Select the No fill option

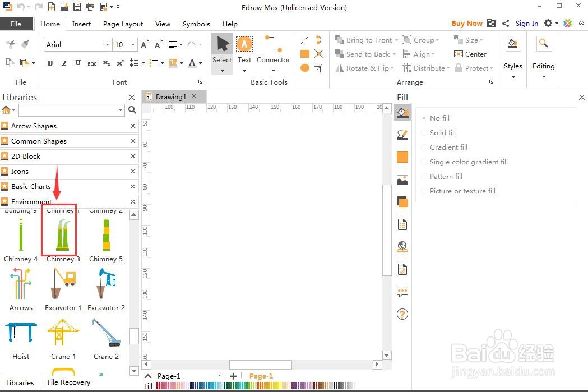click(436, 118)
